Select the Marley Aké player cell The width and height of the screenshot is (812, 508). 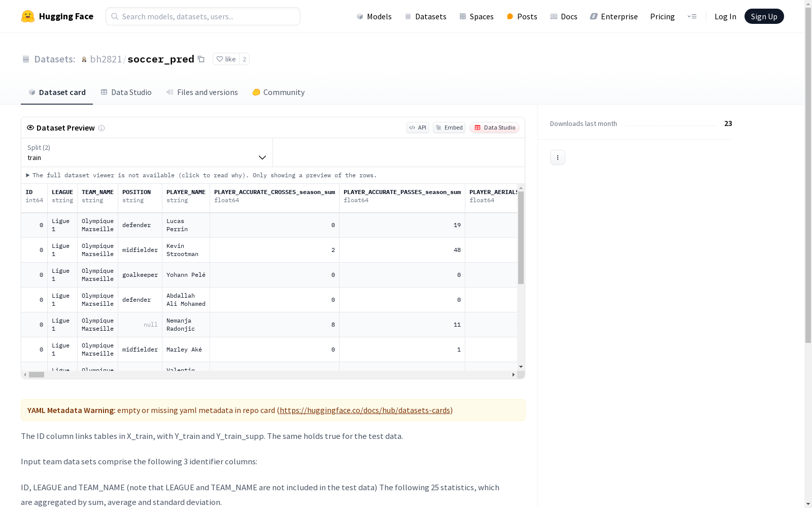point(186,350)
